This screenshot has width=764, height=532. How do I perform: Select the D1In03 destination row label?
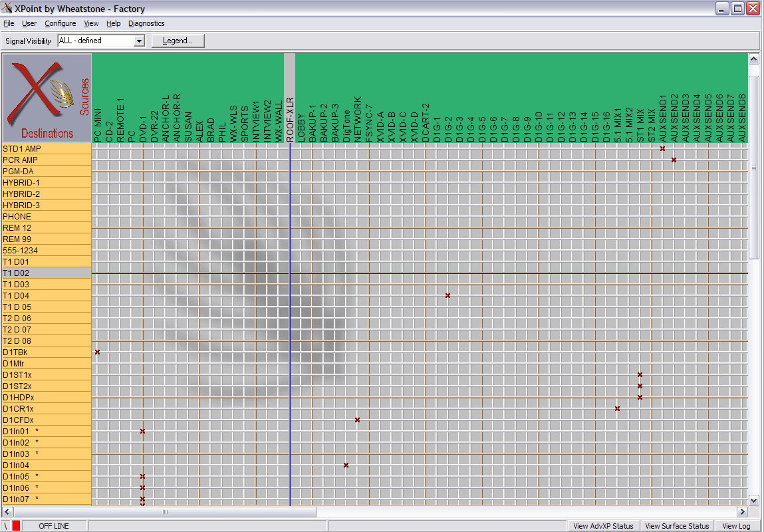[47, 454]
